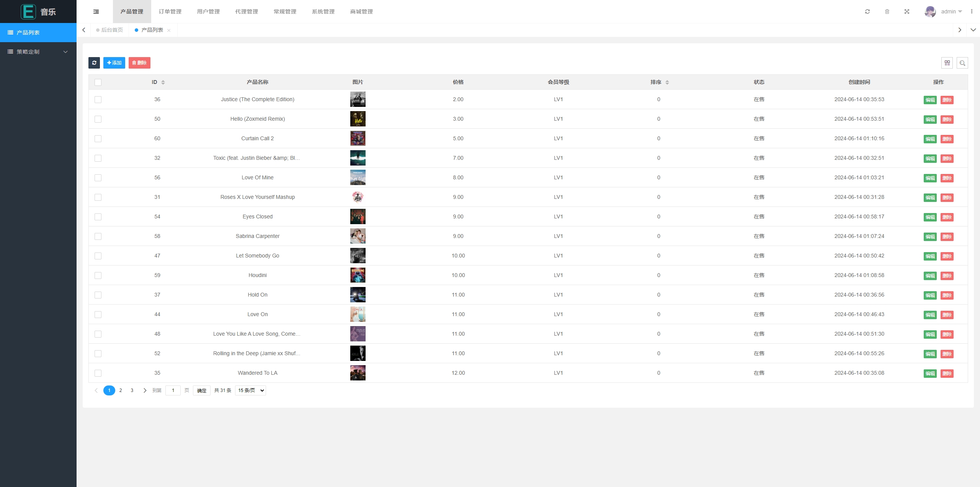The image size is (980, 487).
Task: Collapse the sidebar with the menu-fold icon
Action: (96, 11)
